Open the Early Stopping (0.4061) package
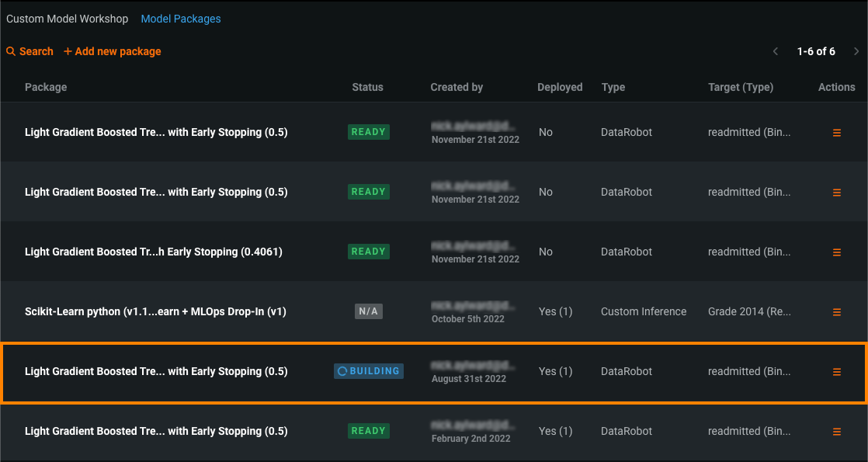 pos(153,252)
